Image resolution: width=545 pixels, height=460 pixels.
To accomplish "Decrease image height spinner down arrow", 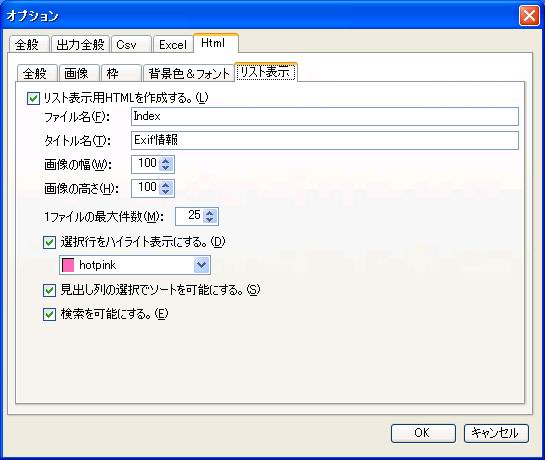I will click(x=166, y=192).
